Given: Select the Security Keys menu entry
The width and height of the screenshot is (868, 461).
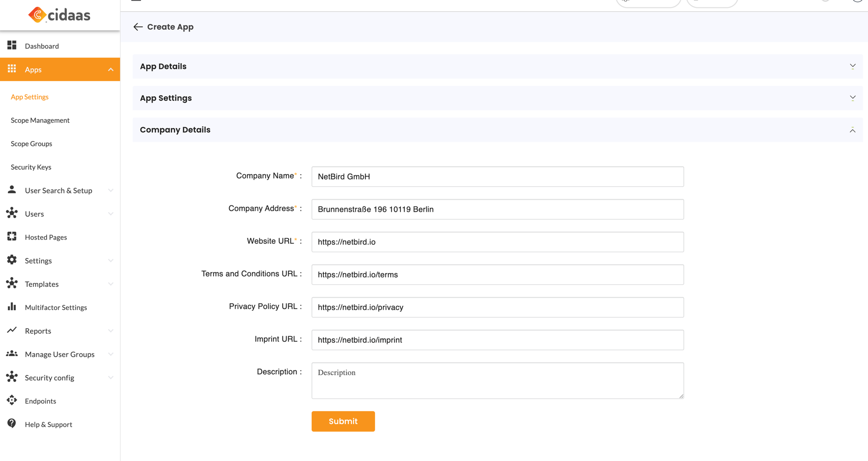Looking at the screenshot, I should point(31,167).
